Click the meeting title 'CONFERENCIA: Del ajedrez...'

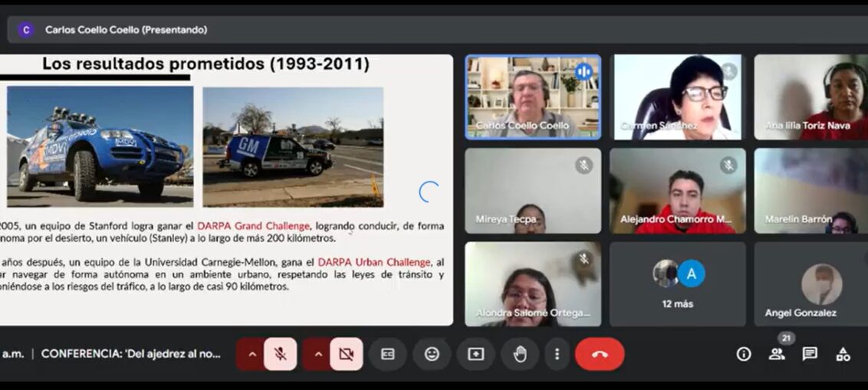coord(131,354)
